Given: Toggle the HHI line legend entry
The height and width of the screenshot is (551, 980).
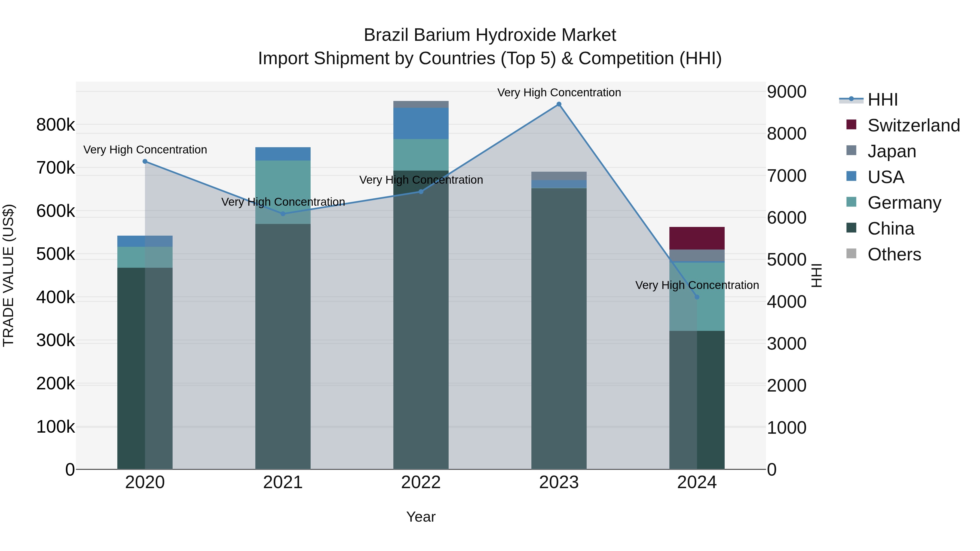Looking at the screenshot, I should click(x=869, y=100).
